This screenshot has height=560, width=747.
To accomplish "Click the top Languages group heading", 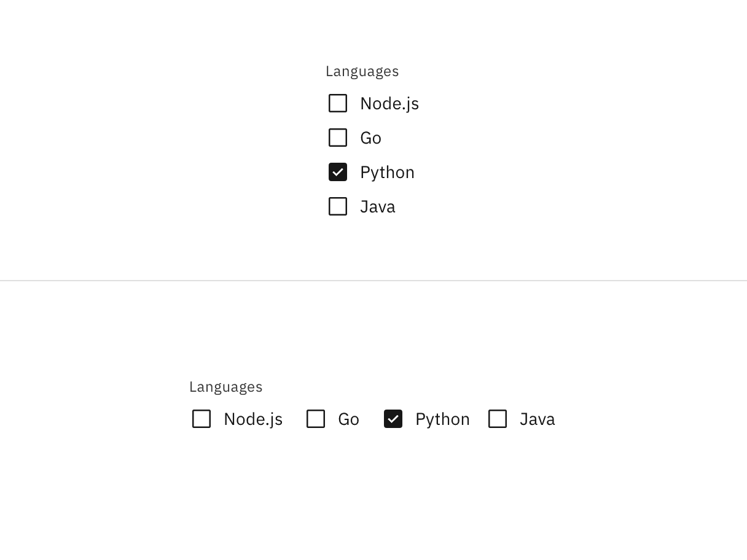I will [x=362, y=71].
